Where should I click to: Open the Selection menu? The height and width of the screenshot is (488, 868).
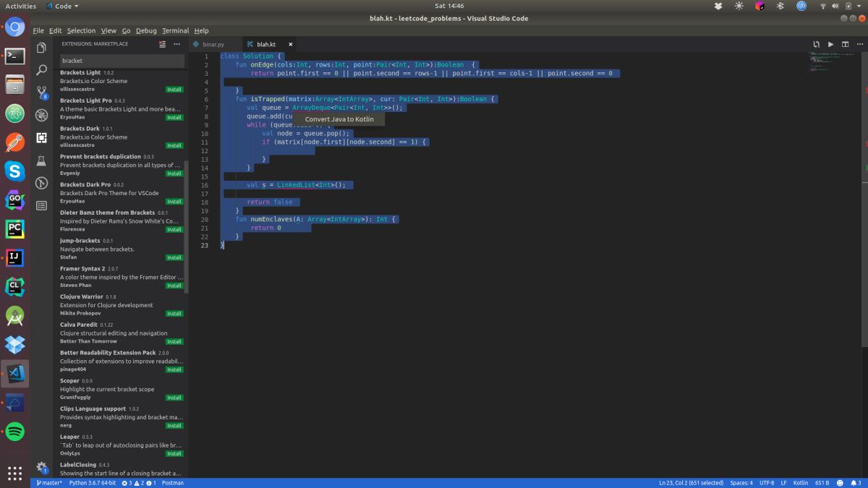pos(81,30)
